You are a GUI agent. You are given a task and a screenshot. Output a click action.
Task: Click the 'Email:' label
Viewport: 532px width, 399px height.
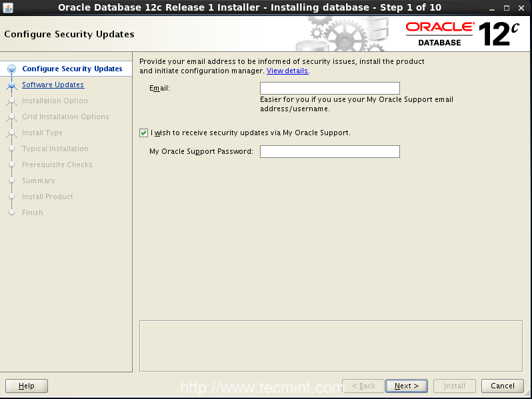click(159, 88)
